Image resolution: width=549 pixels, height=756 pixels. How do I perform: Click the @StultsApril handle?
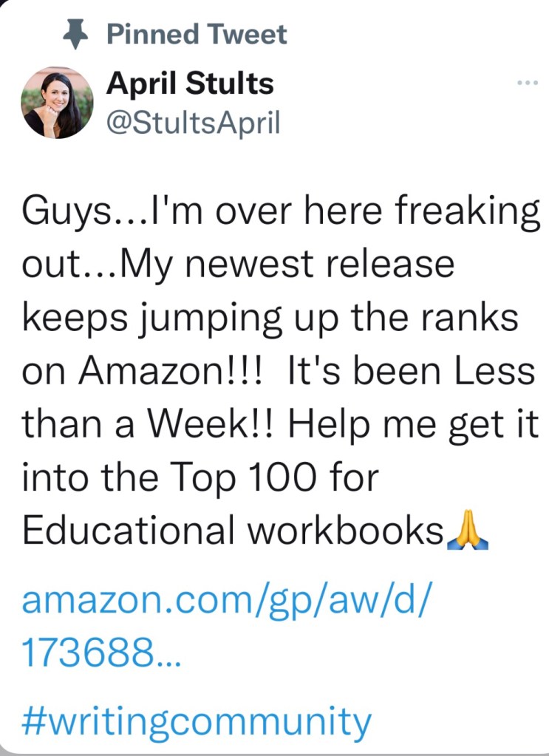point(194,122)
